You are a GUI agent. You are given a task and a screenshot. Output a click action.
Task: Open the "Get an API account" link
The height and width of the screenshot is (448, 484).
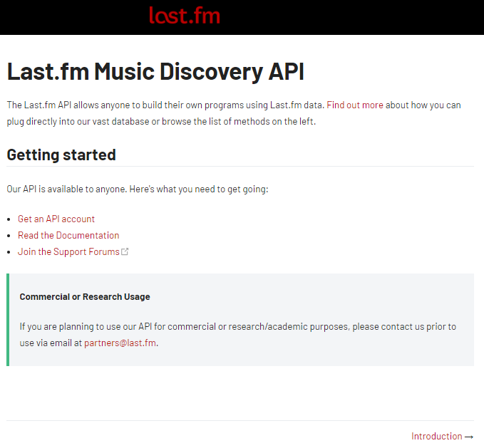[x=56, y=219]
